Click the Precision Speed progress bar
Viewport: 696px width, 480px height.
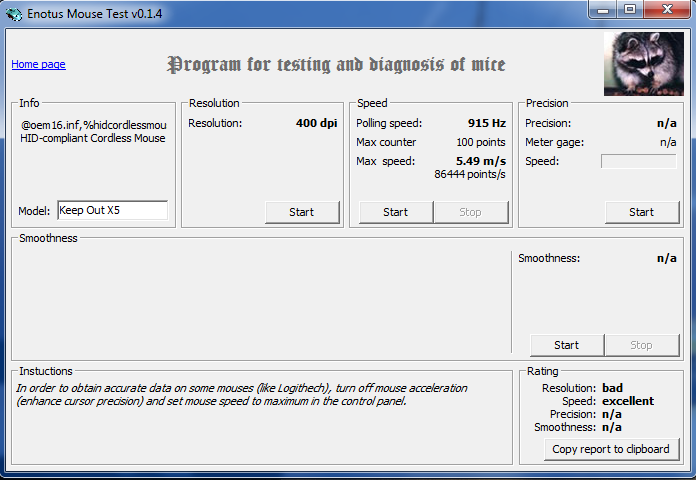pos(639,162)
